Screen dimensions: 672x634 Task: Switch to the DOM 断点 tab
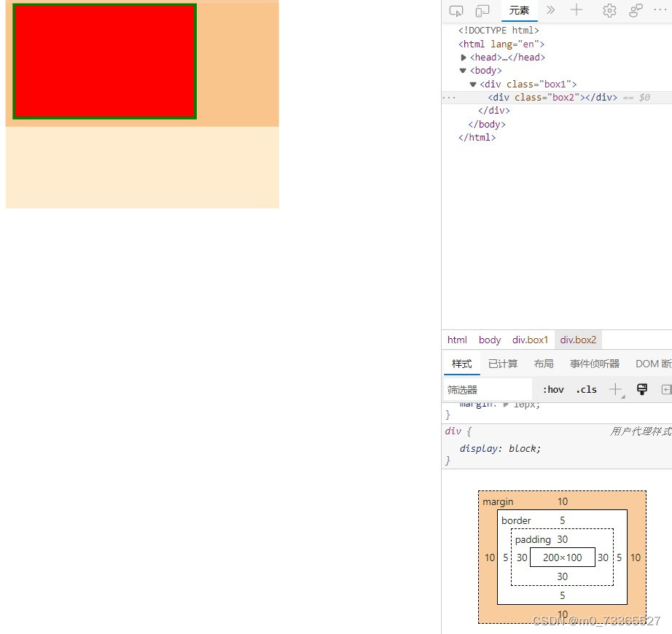point(654,364)
